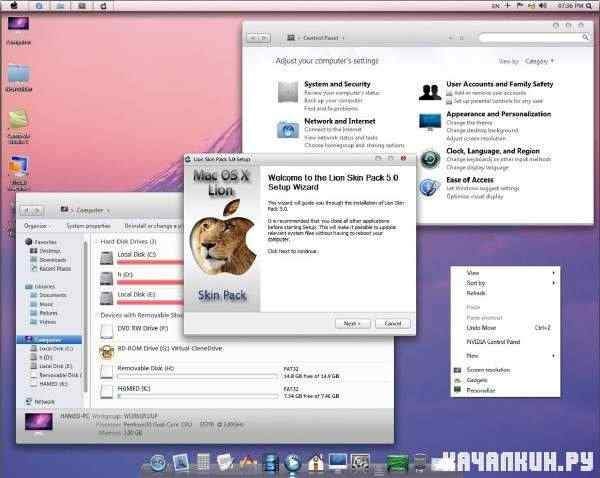Click the Control Panel search field
Viewport: 600px width, 478px height.
coord(535,38)
